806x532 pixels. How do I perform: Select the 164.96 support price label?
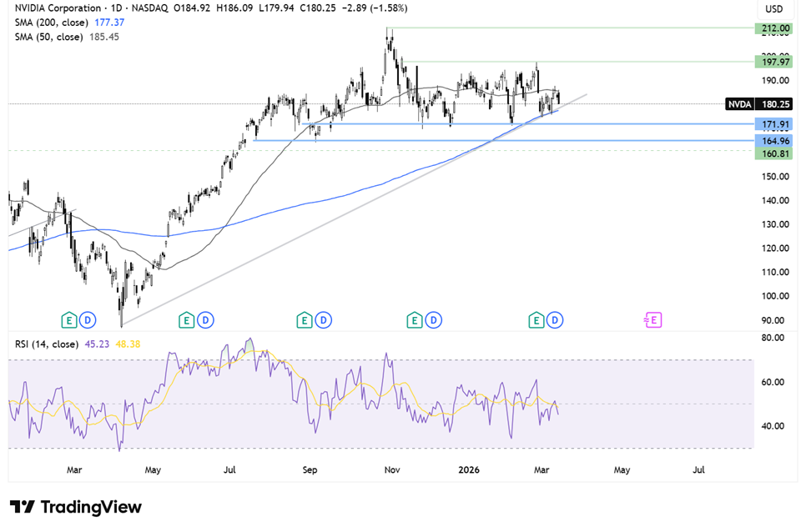(773, 141)
